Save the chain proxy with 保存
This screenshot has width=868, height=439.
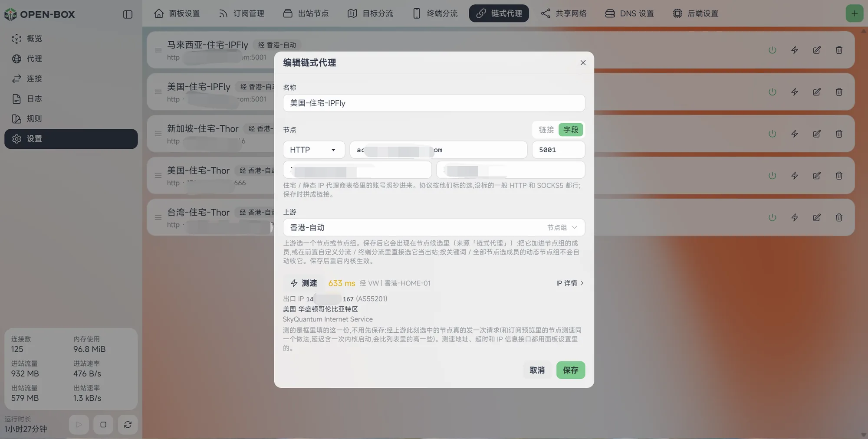pyautogui.click(x=570, y=370)
